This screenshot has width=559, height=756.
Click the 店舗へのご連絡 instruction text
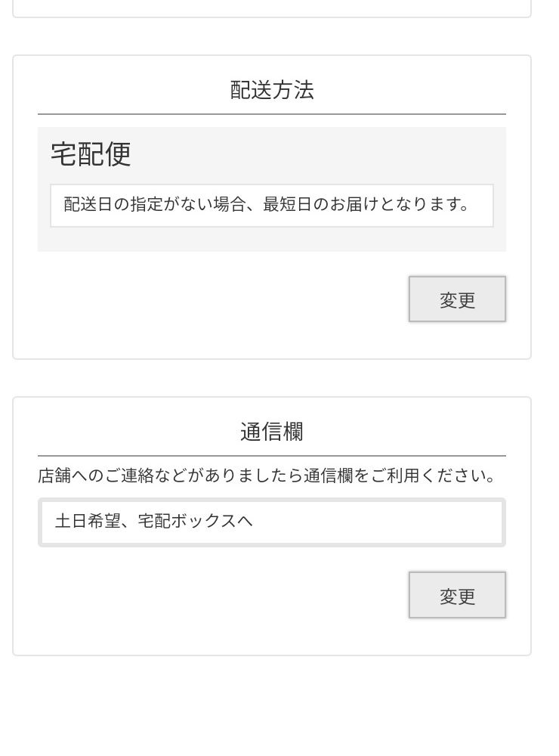point(268,476)
